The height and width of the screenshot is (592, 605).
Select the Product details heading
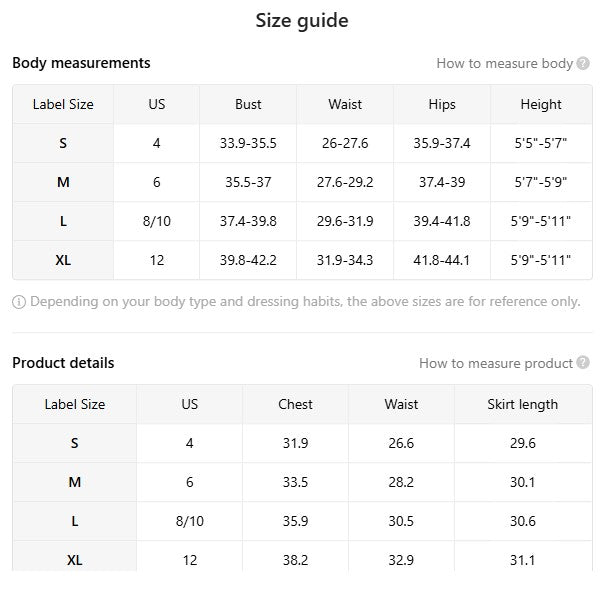pyautogui.click(x=63, y=363)
